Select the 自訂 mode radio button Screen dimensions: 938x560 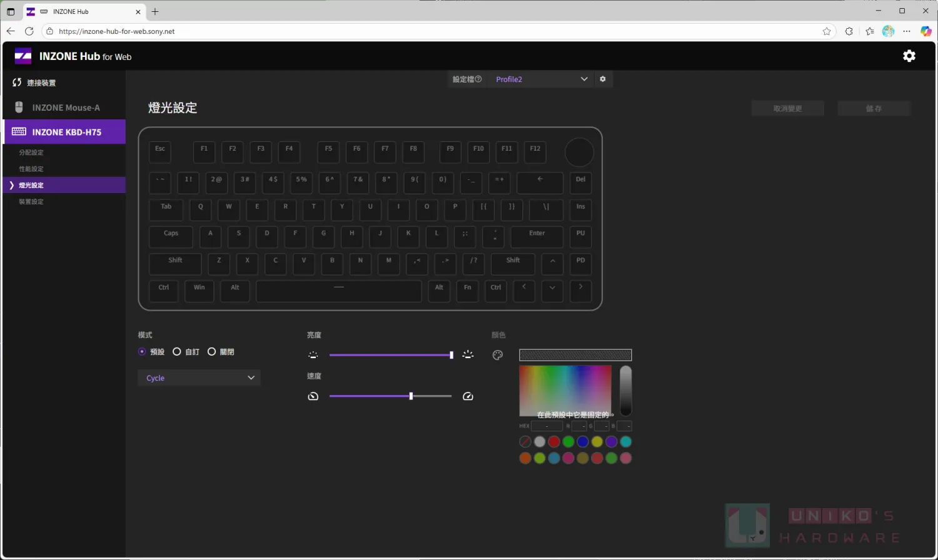177,352
